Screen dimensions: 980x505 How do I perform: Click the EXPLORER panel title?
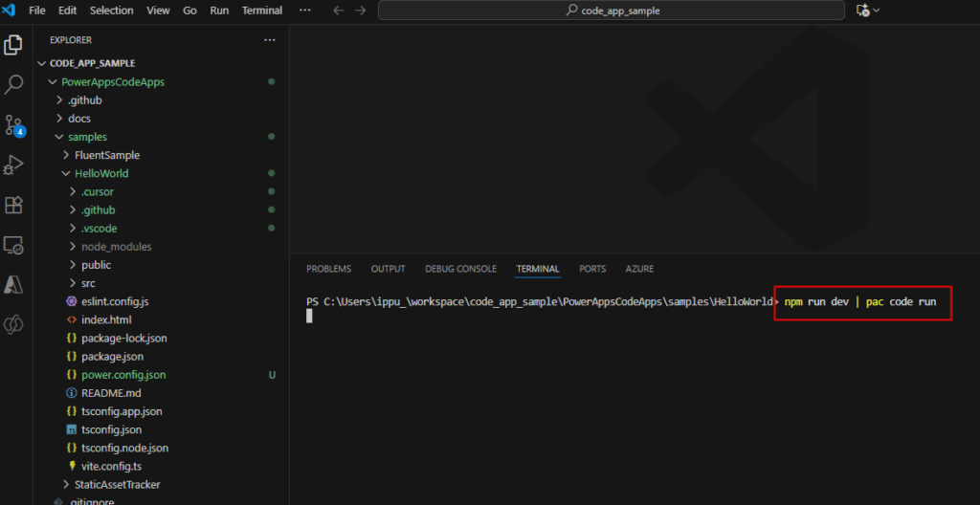(x=71, y=40)
